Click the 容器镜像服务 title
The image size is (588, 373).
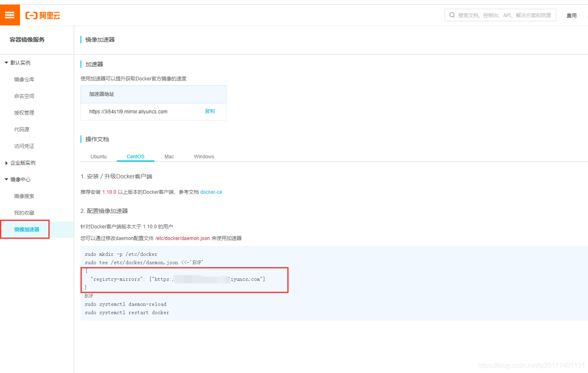coord(27,40)
